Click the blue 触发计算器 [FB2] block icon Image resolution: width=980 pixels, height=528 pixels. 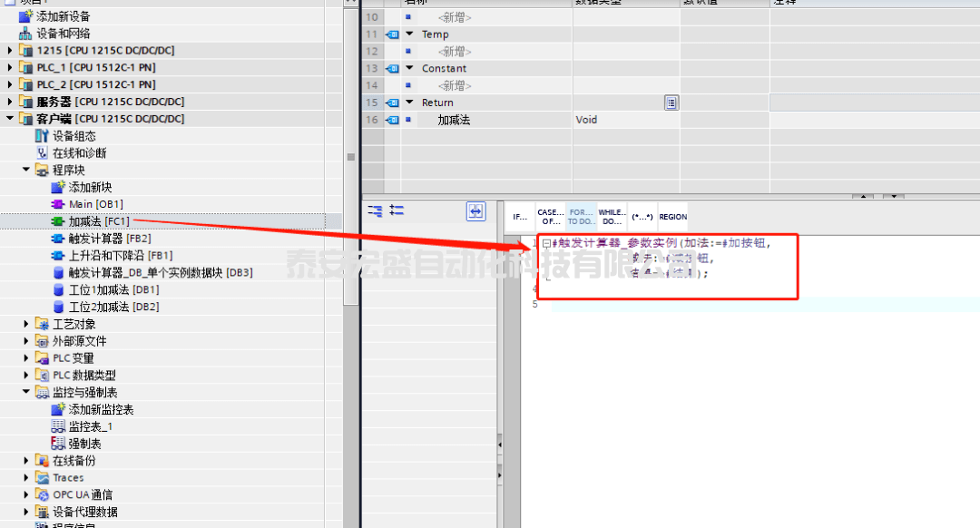pos(58,239)
